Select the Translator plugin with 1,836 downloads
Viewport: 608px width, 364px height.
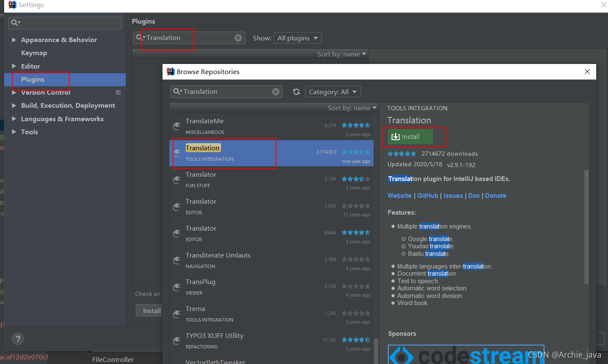[x=271, y=207]
